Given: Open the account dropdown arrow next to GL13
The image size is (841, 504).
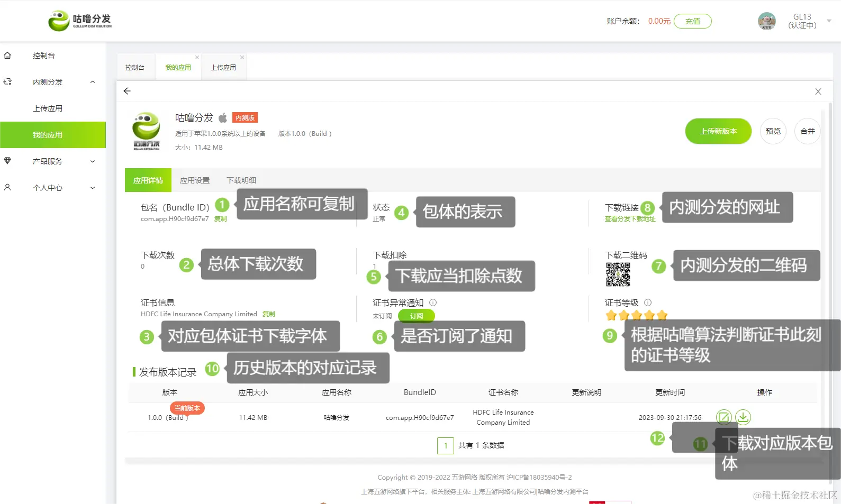Looking at the screenshot, I should [x=829, y=21].
